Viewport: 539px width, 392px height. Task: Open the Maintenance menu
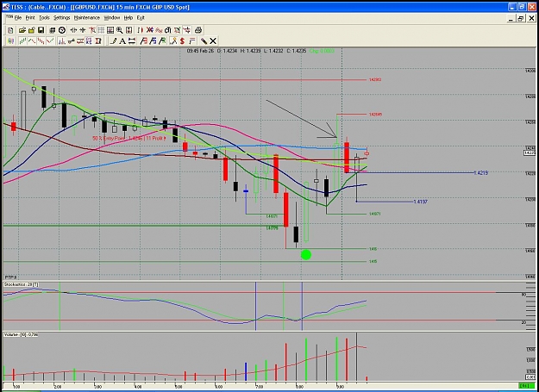click(87, 17)
